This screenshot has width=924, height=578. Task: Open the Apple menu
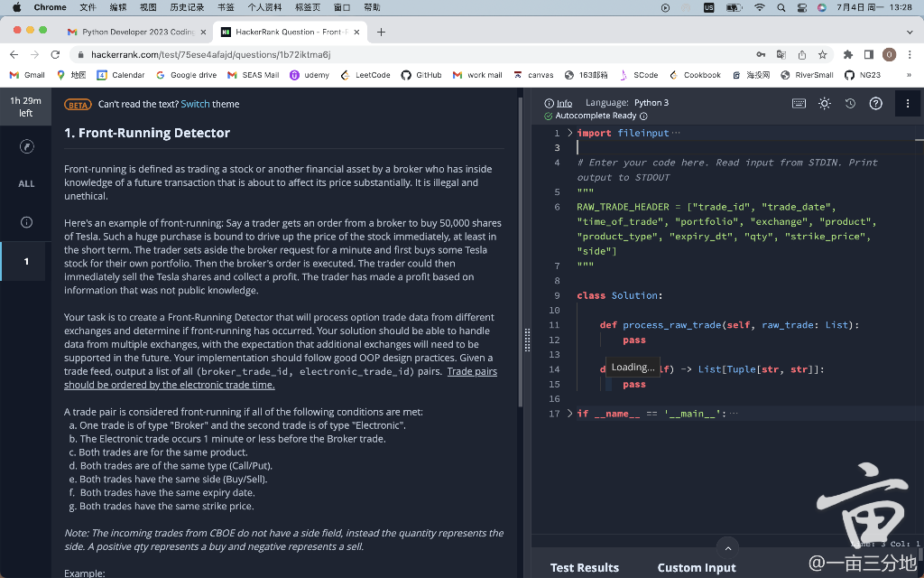point(16,7)
